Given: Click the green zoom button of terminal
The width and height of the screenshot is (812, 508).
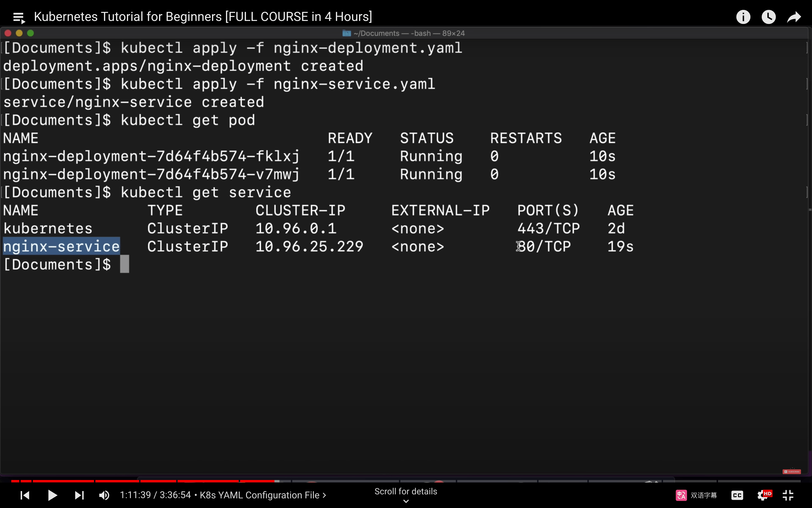Looking at the screenshot, I should pos(31,33).
